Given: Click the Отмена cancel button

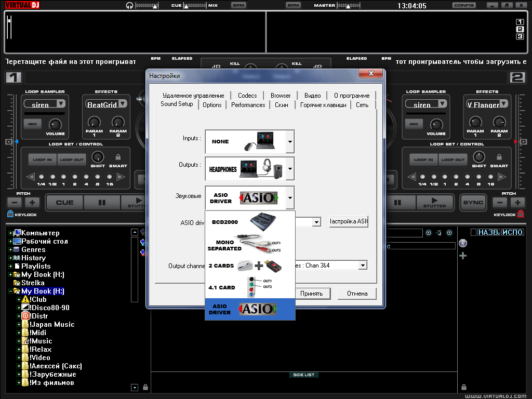Looking at the screenshot, I should (x=357, y=294).
